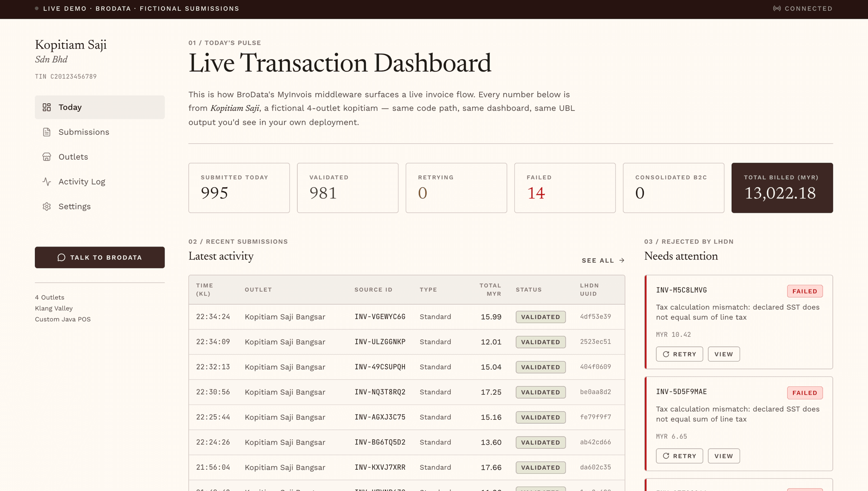Retry the failed invoice INV-M5C8LMVG
Image resolution: width=868 pixels, height=491 pixels.
coord(679,354)
